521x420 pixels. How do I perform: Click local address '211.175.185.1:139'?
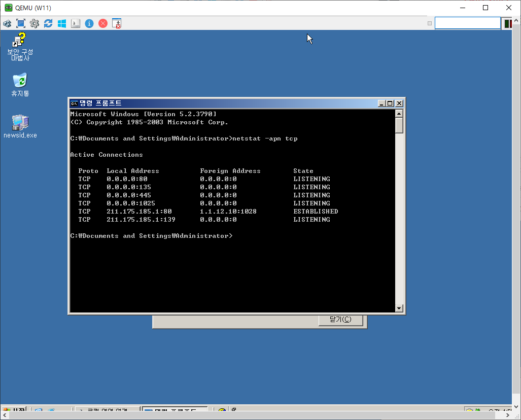point(141,220)
